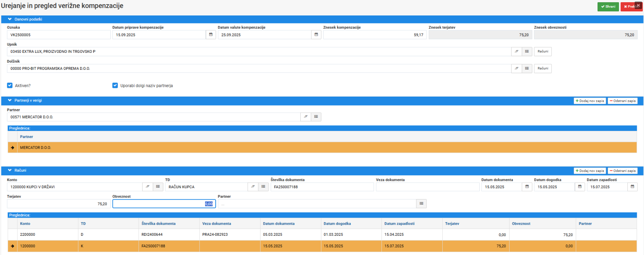Open calendar for Datum dogodka
This screenshot has width=644, height=255.
click(x=580, y=187)
